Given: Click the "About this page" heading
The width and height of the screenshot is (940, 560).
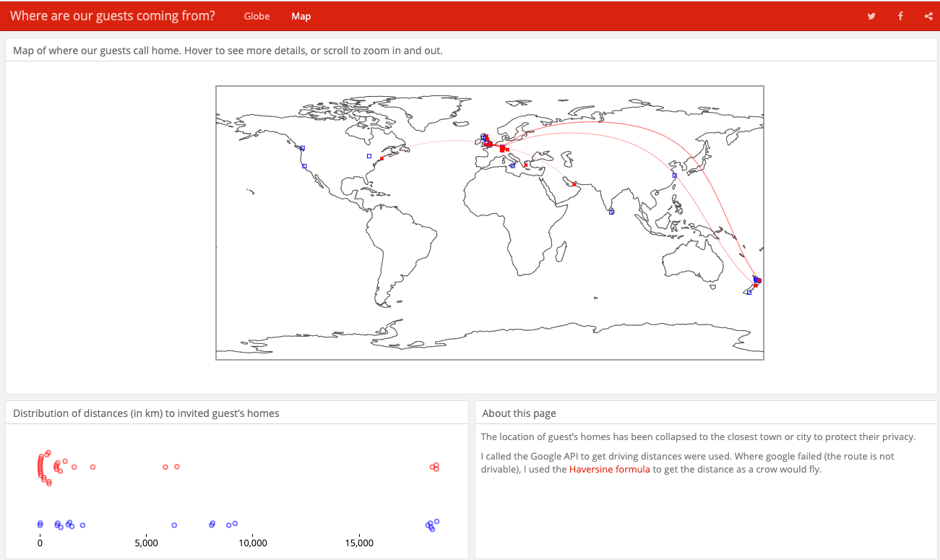Looking at the screenshot, I should (519, 413).
